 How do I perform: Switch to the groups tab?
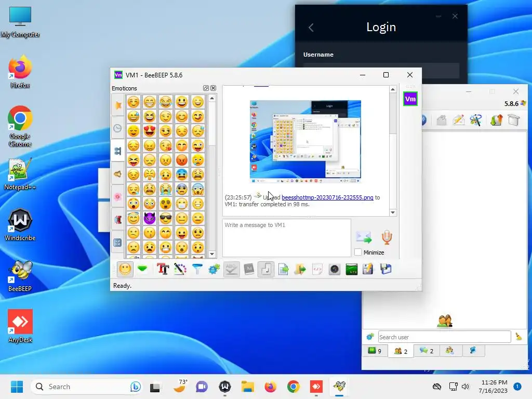[x=450, y=351]
